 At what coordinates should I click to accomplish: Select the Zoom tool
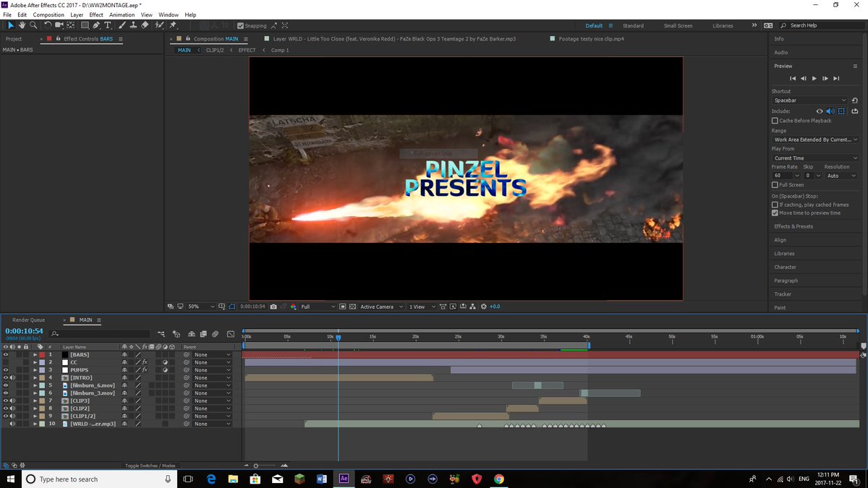[33, 25]
